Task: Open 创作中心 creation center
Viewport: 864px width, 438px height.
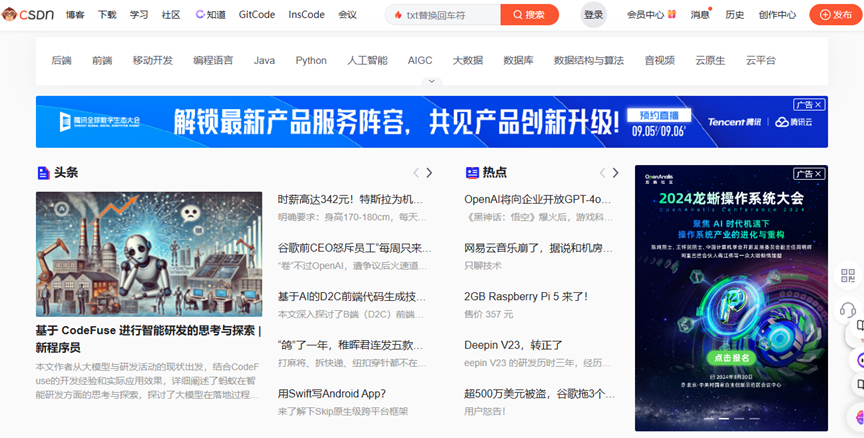Action: [777, 15]
